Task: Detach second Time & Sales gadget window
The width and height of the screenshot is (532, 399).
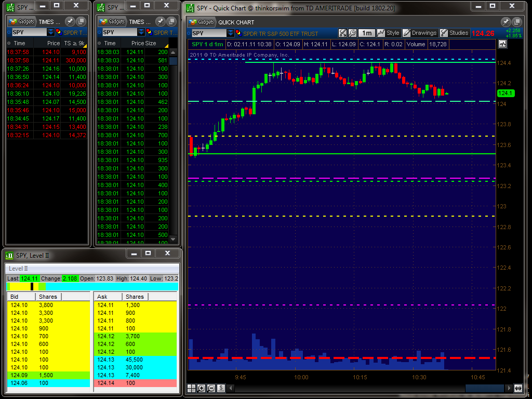Action: [x=171, y=21]
